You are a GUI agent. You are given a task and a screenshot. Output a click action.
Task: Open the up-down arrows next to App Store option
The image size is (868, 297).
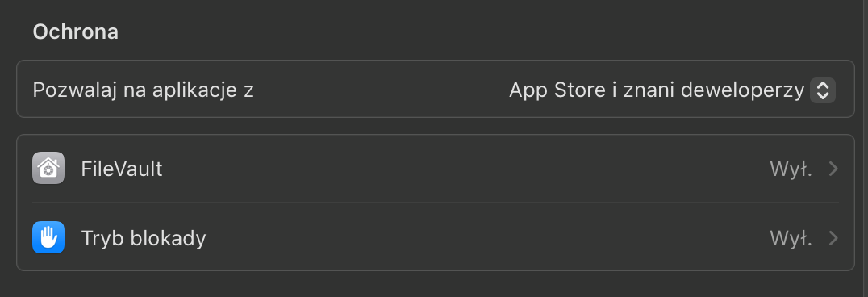pos(823,90)
